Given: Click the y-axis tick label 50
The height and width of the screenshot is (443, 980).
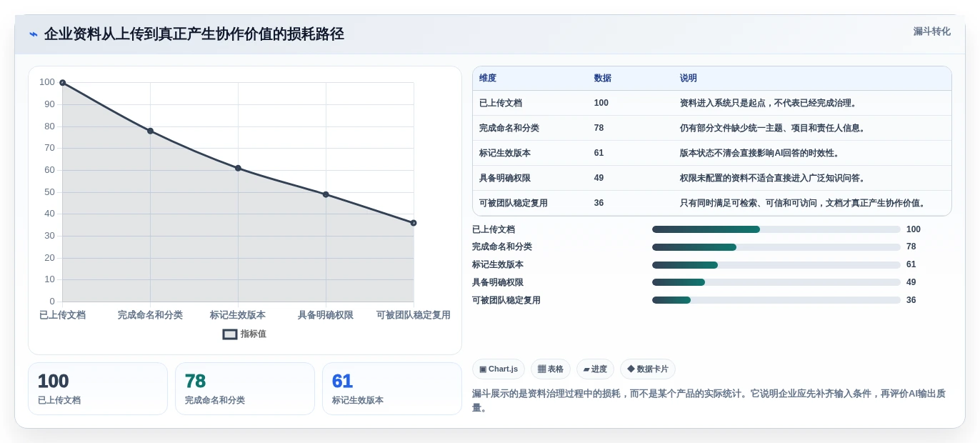Looking at the screenshot, I should pos(49,191).
